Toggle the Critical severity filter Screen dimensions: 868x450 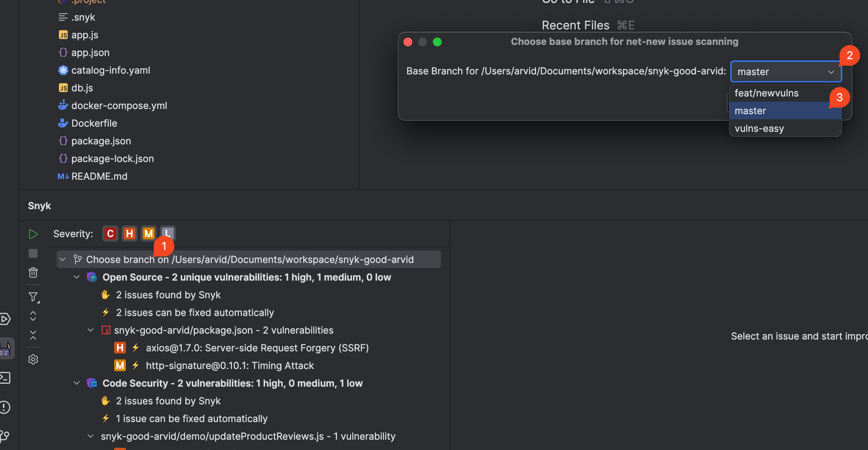[110, 233]
